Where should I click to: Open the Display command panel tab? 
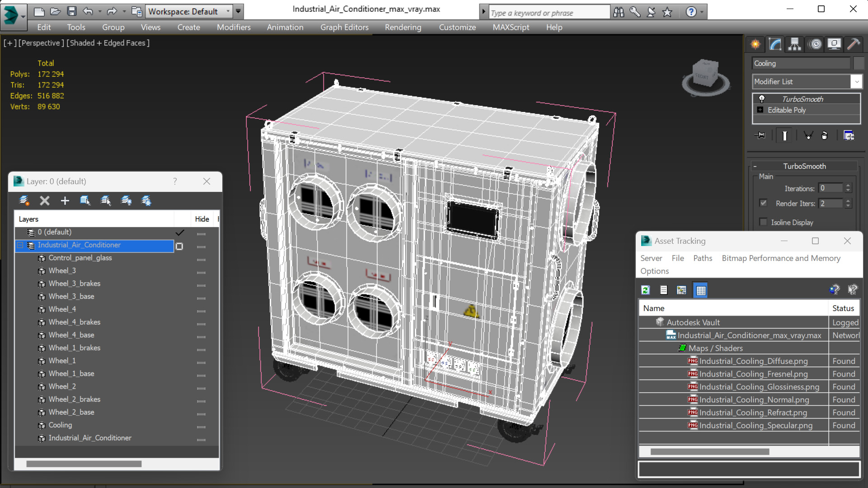click(x=834, y=44)
